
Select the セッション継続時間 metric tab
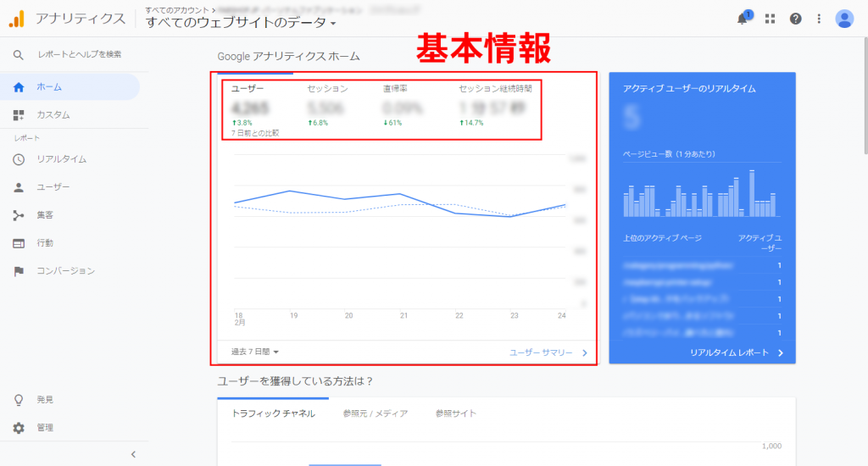click(495, 106)
